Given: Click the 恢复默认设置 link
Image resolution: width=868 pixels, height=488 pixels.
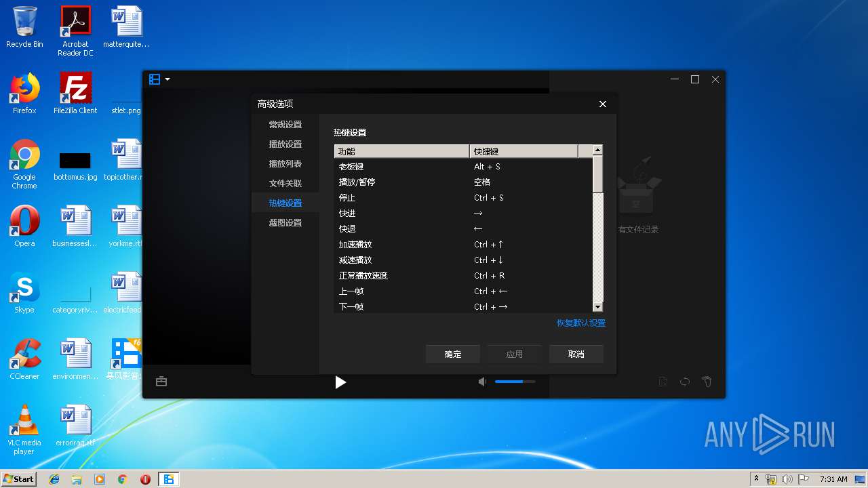Looking at the screenshot, I should click(581, 323).
